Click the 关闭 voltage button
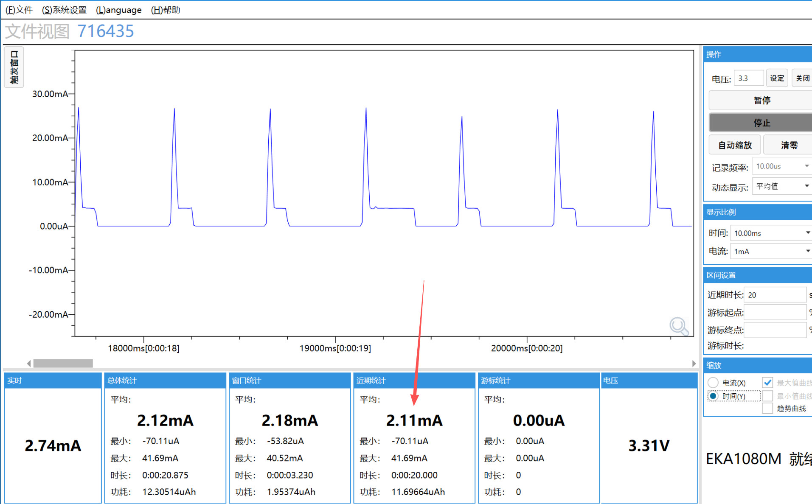Image resolution: width=812 pixels, height=504 pixels. point(802,78)
